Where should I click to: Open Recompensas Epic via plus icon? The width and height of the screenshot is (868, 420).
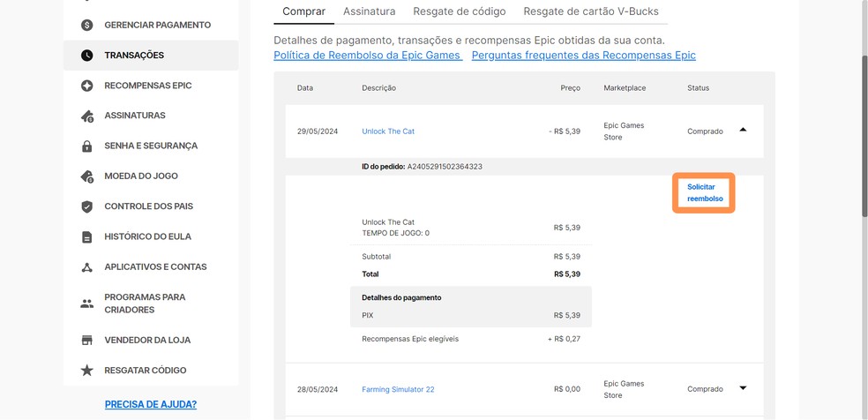[86, 86]
